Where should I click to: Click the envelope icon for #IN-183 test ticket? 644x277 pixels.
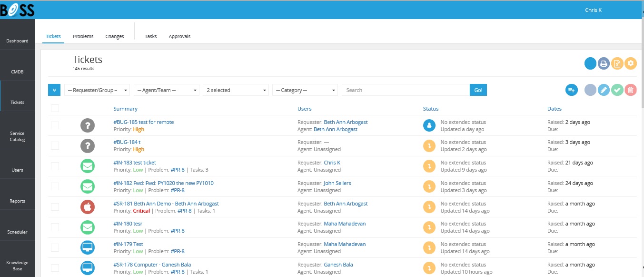point(88,166)
